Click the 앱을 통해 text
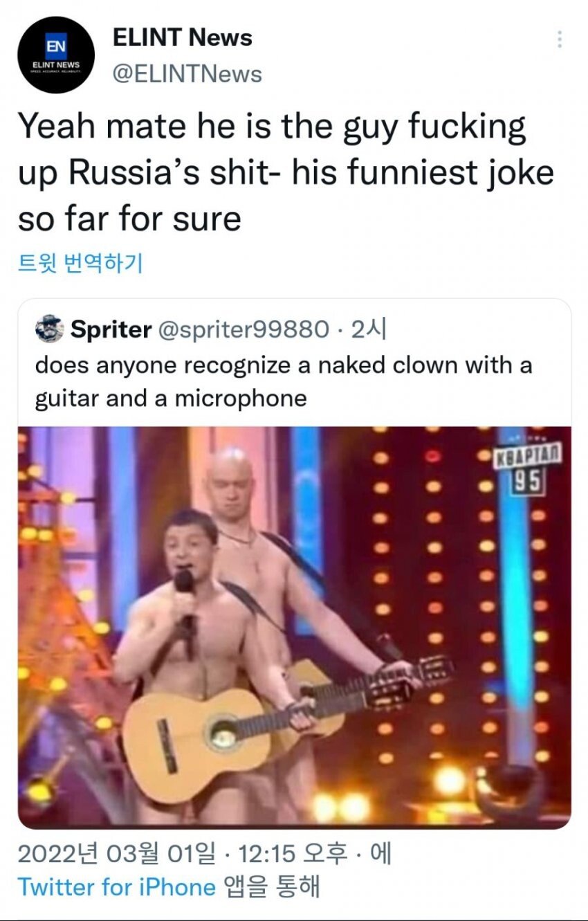 (271, 887)
